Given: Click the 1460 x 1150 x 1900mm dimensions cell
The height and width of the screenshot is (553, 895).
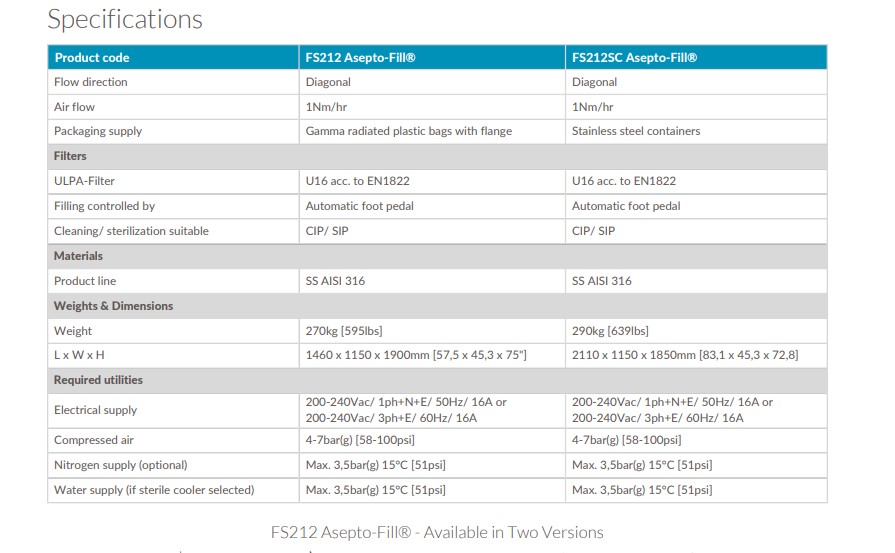Looking at the screenshot, I should pyautogui.click(x=415, y=355).
